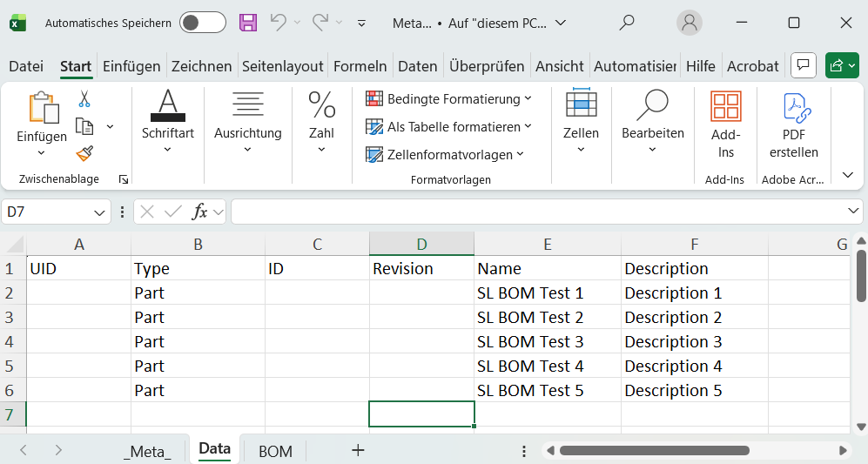Click the Excel app icon in title bar
Image resolution: width=868 pixels, height=464 pixels.
point(17,24)
